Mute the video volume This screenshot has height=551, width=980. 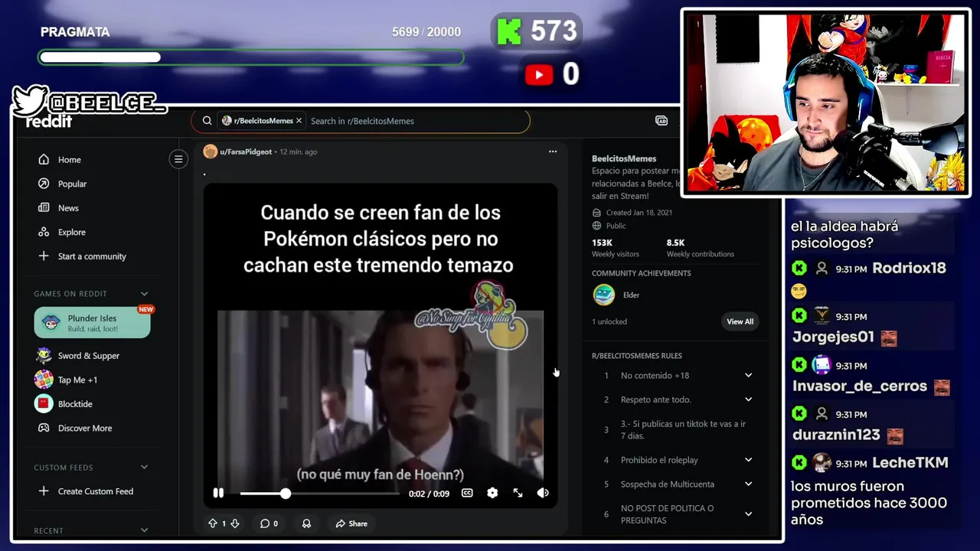[x=543, y=494]
